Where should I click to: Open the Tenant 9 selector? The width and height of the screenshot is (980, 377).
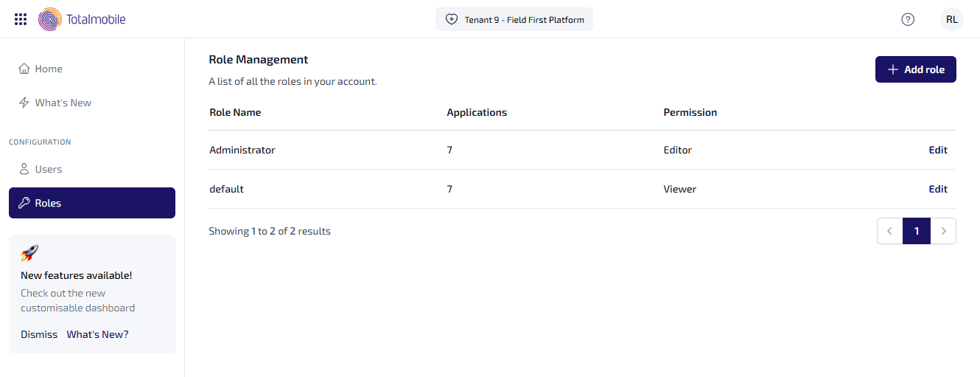pyautogui.click(x=514, y=19)
